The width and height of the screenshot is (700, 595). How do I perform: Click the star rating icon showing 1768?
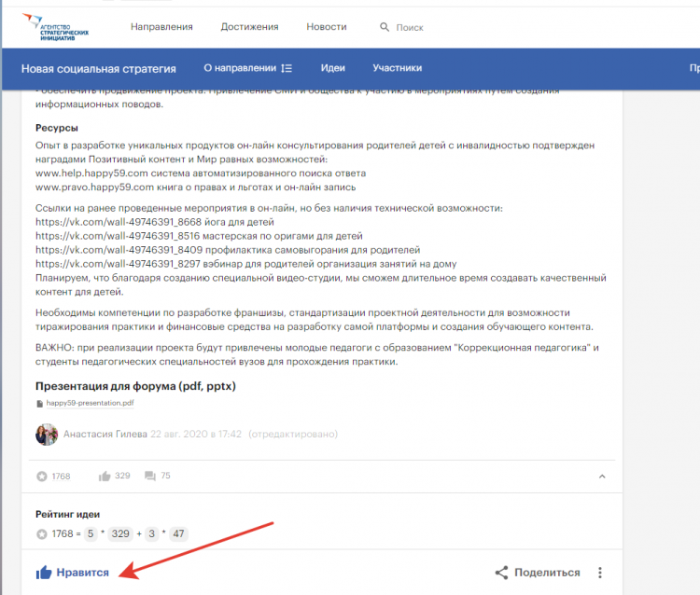tap(41, 477)
